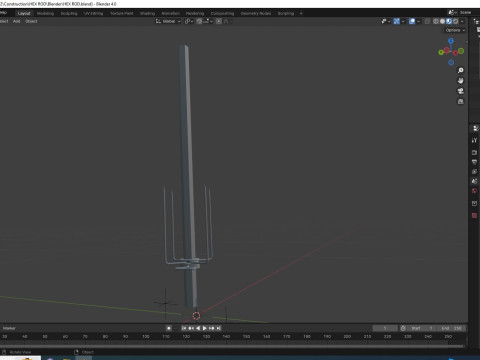Screen dimensions: 480x360
Task: Add a new workspace with the plus button
Action: pos(301,13)
